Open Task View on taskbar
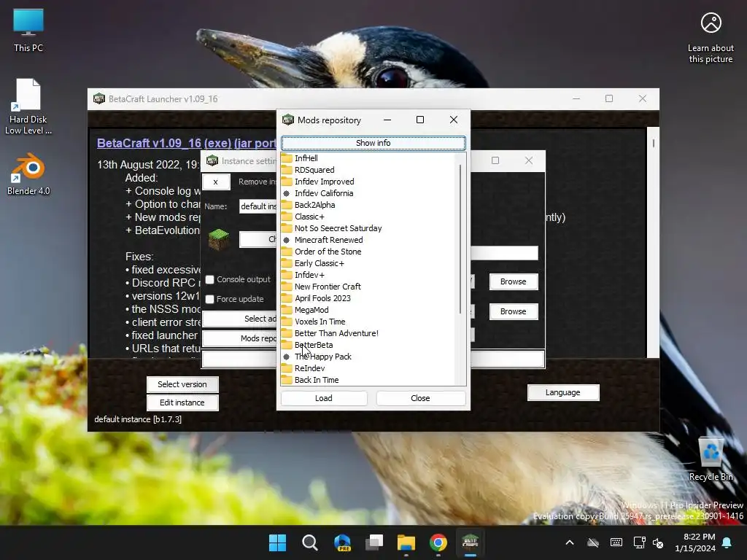The height and width of the screenshot is (560, 747). 374,542
